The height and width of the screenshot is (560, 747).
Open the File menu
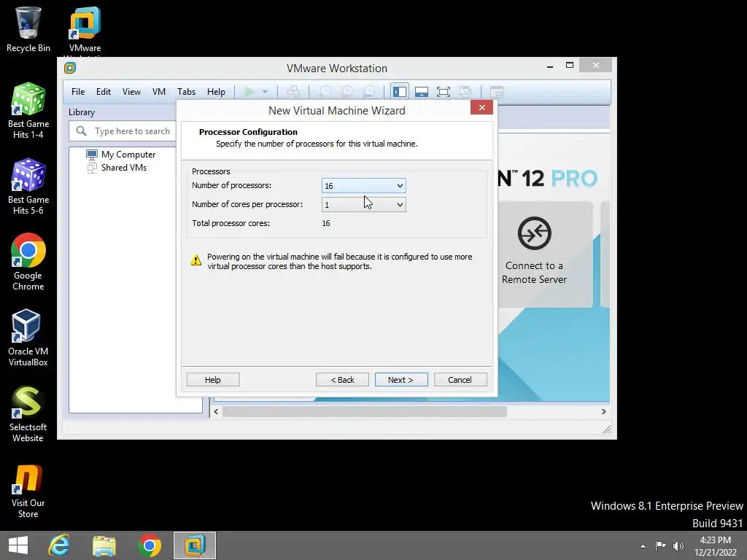[x=78, y=91]
